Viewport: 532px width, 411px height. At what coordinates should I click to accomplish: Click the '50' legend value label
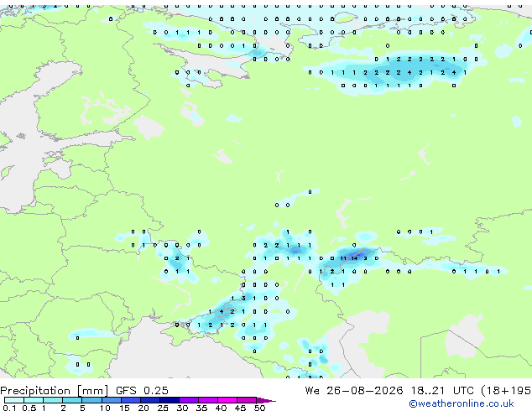coord(259,408)
